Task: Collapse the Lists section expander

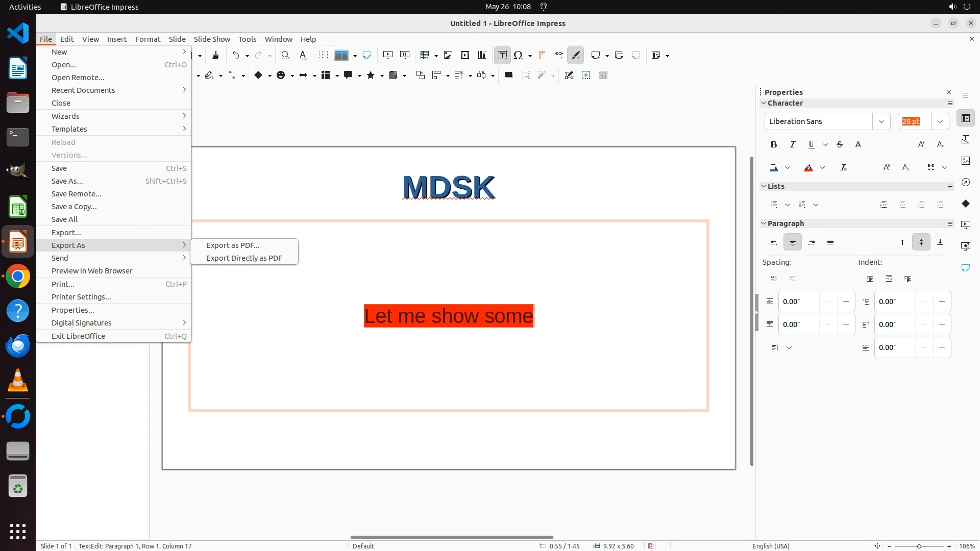Action: 764,186
